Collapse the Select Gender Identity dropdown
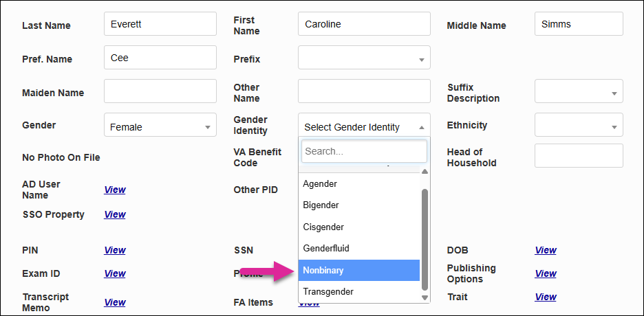 [x=364, y=124]
